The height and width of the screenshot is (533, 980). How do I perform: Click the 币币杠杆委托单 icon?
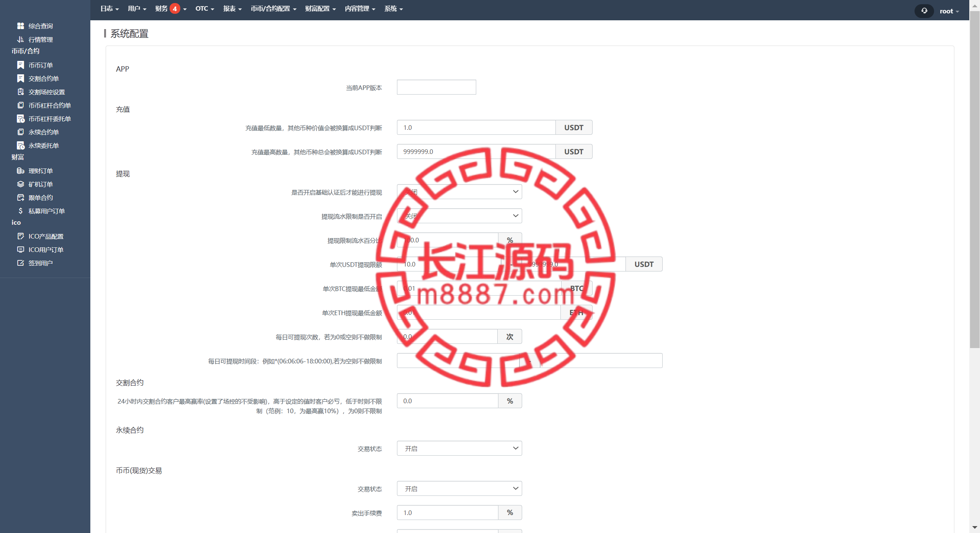pyautogui.click(x=21, y=119)
